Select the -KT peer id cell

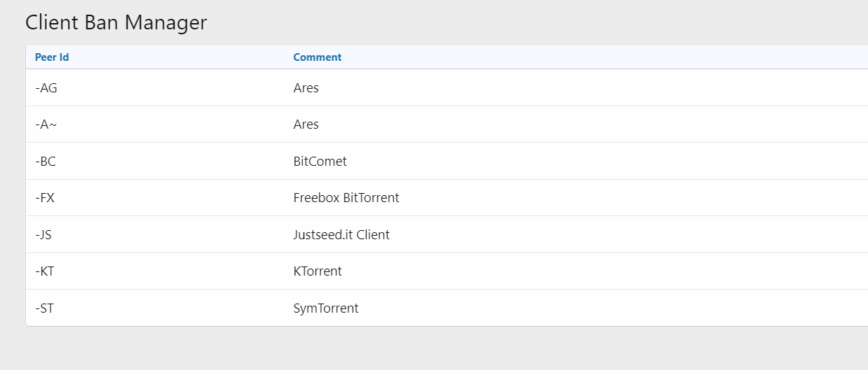[45, 271]
